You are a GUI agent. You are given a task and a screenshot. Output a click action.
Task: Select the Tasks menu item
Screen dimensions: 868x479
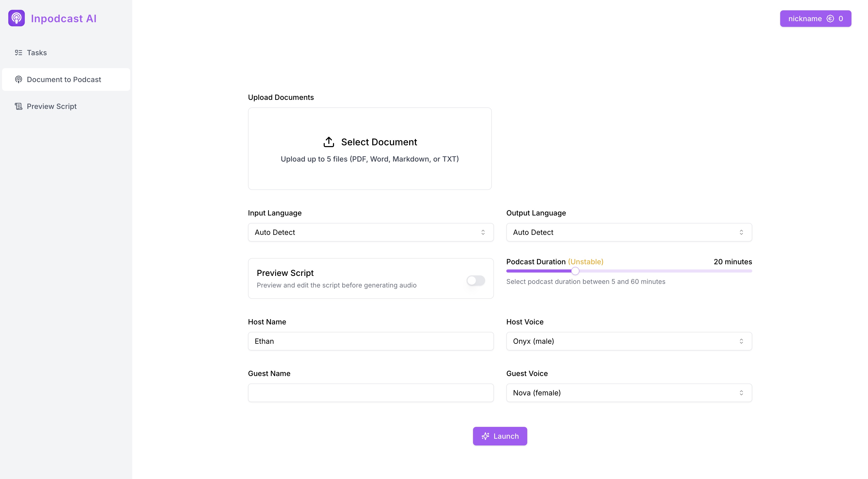click(x=37, y=52)
